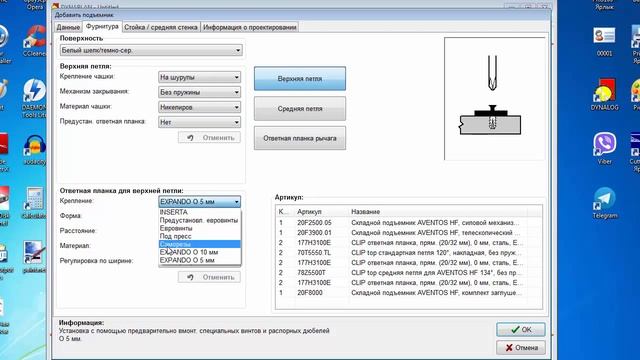Image resolution: width=640 pixels, height=360 pixels.
Task: Click the Название column header
Action: point(438,212)
